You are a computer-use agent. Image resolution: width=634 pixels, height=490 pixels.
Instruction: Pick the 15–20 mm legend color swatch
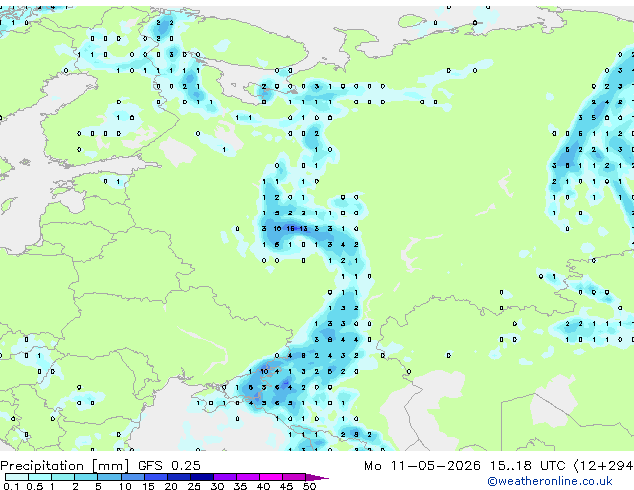pos(155,477)
